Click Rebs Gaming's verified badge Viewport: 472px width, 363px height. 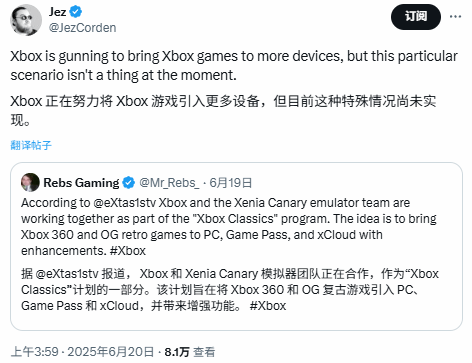[x=128, y=183]
